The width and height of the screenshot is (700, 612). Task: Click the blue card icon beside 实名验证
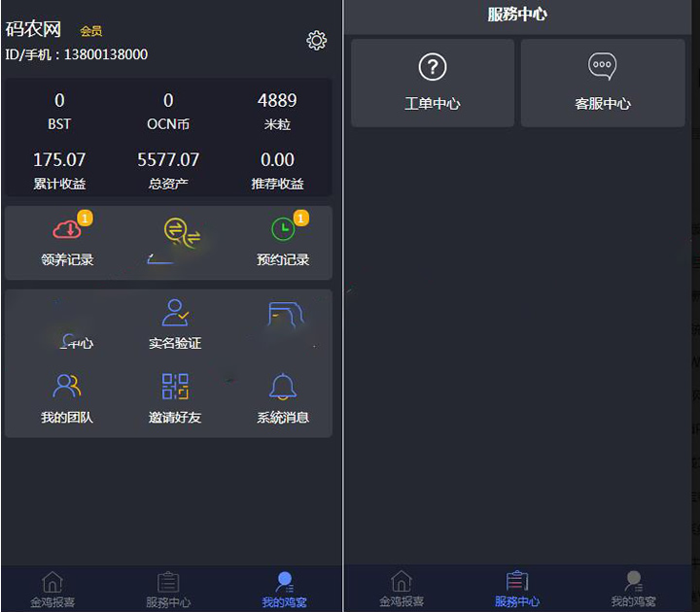click(x=286, y=315)
